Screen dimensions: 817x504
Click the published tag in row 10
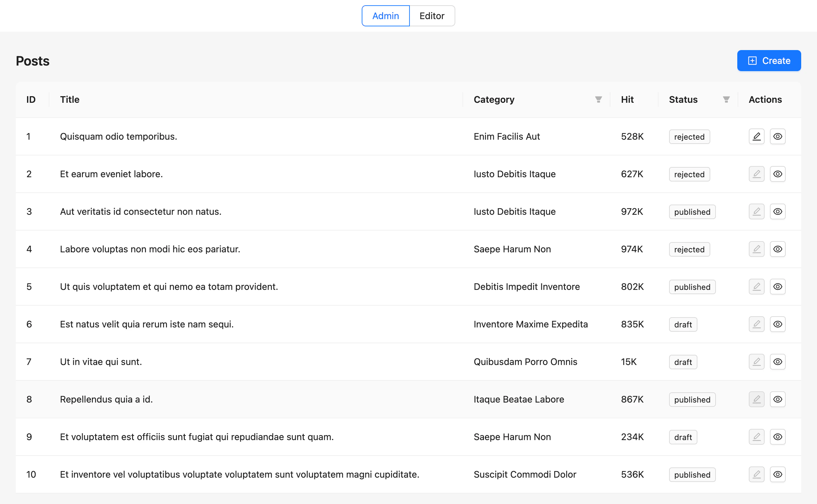coord(692,475)
